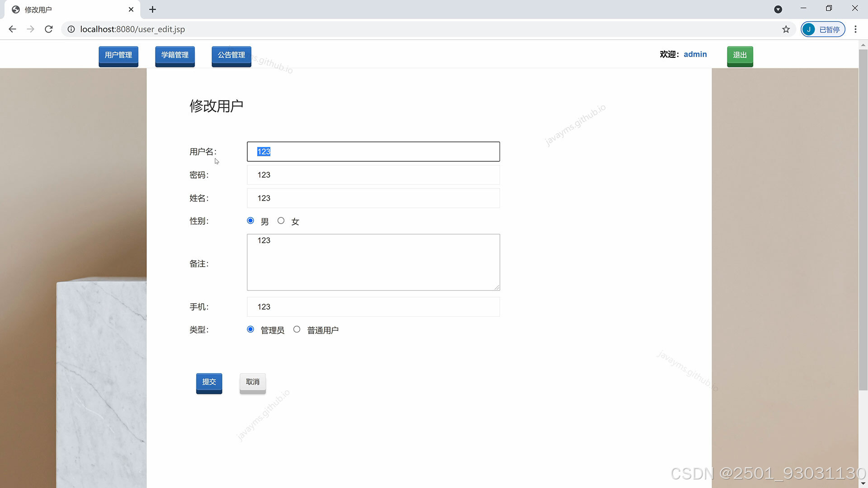Click inside the 备注 textarea

[x=373, y=262]
